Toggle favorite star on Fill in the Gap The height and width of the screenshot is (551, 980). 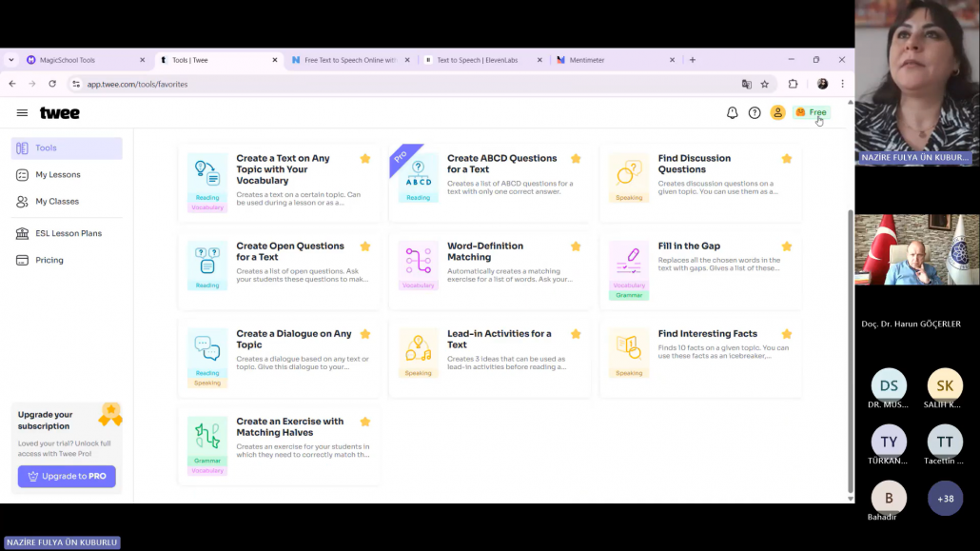point(787,246)
